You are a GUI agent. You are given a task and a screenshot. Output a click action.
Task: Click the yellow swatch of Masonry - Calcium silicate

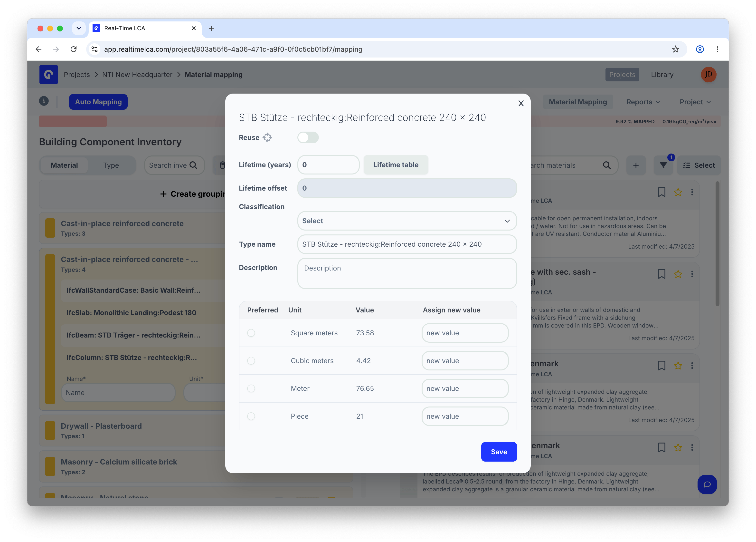[x=50, y=467]
